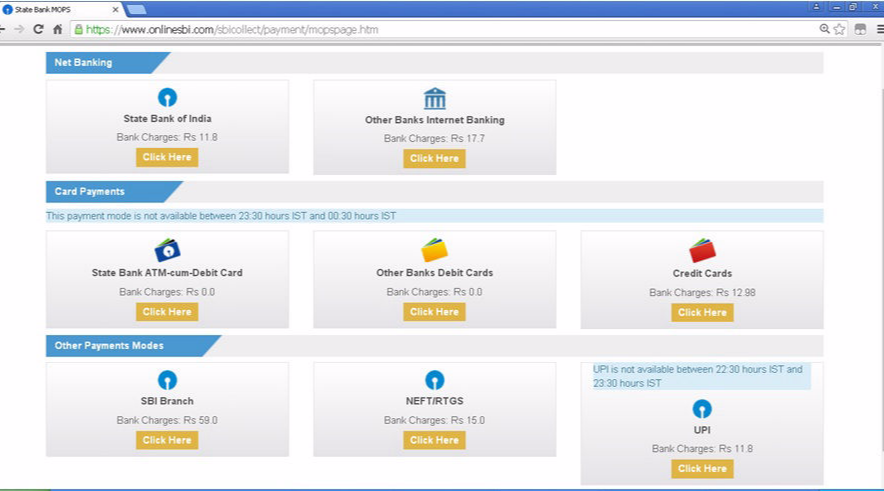Click 'Bank Charges: Rs 59.0' text

tap(167, 420)
